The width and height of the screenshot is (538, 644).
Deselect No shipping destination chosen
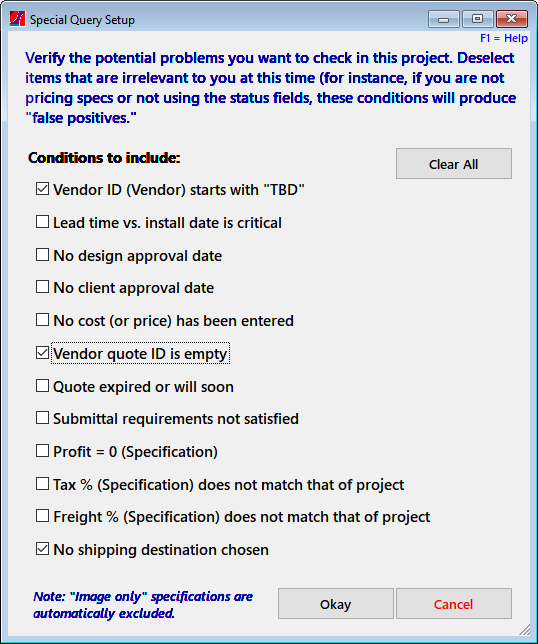tap(42, 549)
